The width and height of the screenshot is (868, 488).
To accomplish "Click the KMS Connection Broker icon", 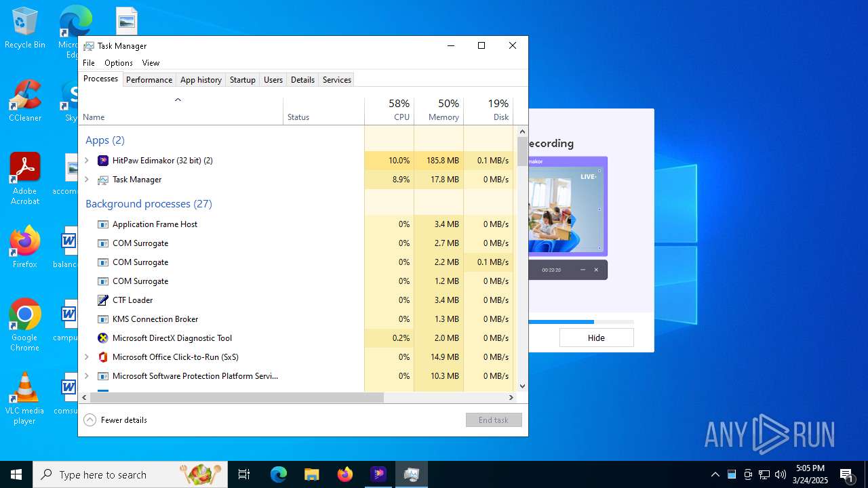I will 103,319.
